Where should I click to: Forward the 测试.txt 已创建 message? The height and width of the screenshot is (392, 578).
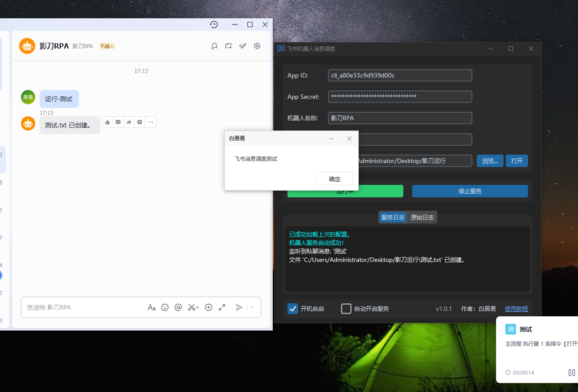[129, 122]
